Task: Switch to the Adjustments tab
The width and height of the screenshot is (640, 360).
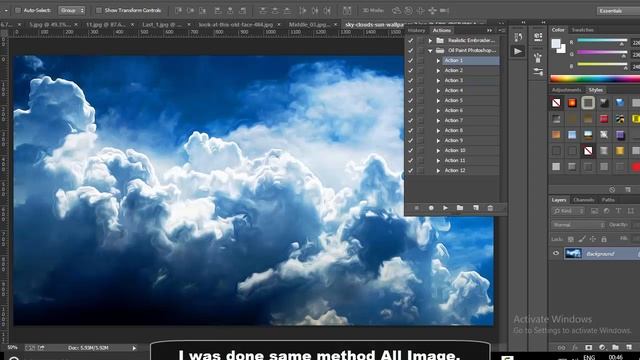Action: [x=567, y=90]
